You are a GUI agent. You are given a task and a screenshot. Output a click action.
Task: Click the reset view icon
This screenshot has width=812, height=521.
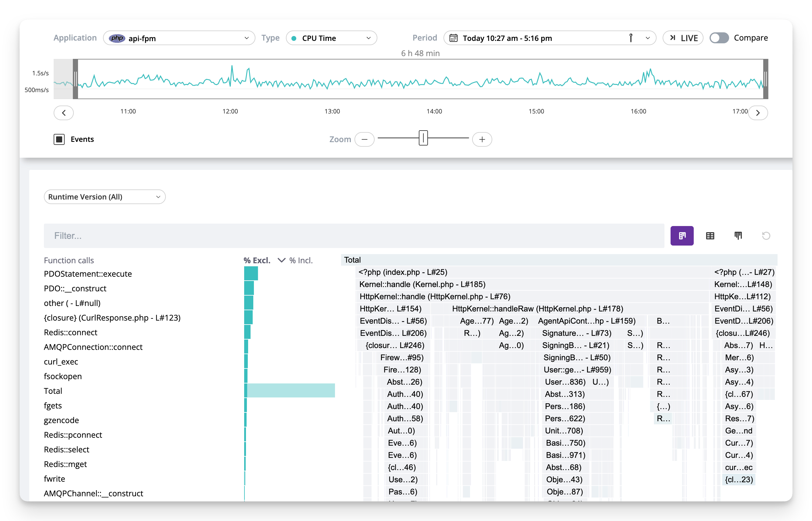click(766, 236)
